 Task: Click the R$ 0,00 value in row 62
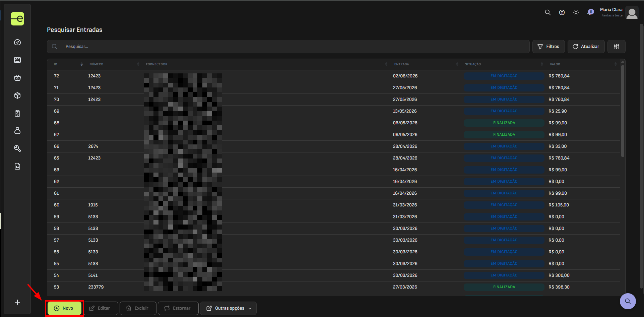556,182
